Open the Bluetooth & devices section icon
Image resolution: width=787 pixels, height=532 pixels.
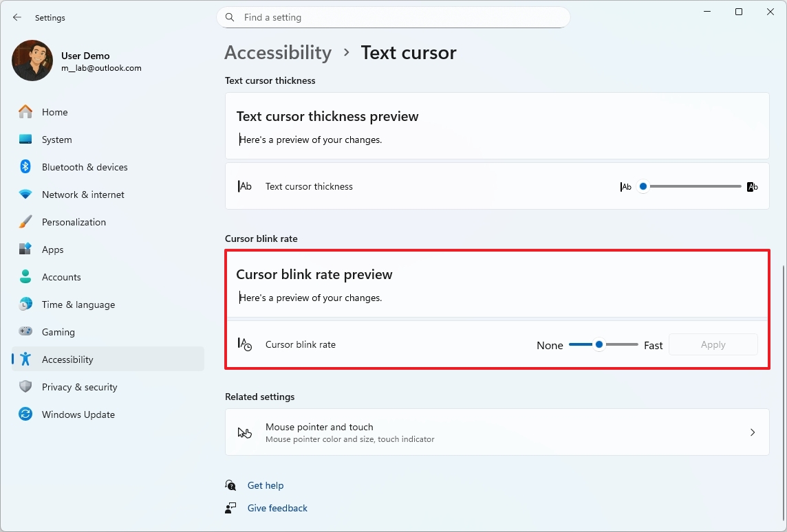(25, 166)
